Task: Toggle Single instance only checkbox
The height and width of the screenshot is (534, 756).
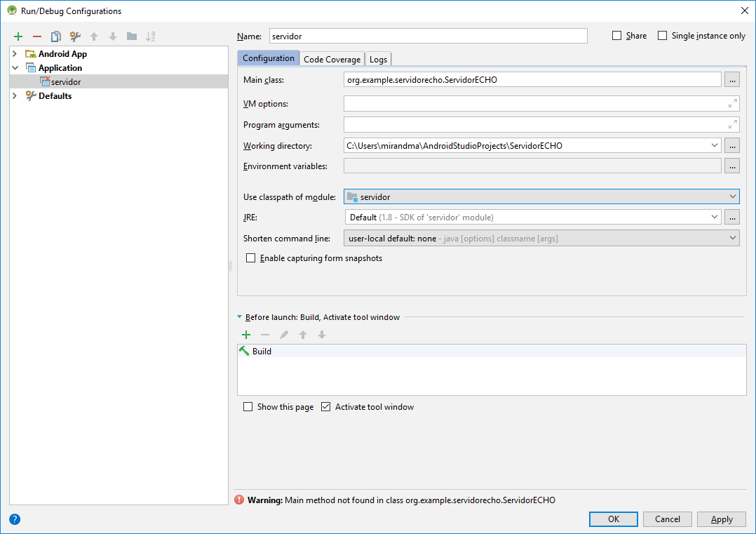Action: (663, 36)
